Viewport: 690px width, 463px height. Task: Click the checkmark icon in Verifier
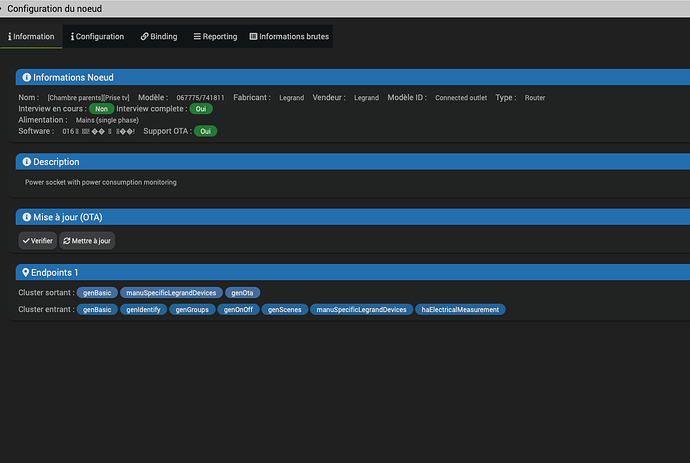tap(26, 241)
